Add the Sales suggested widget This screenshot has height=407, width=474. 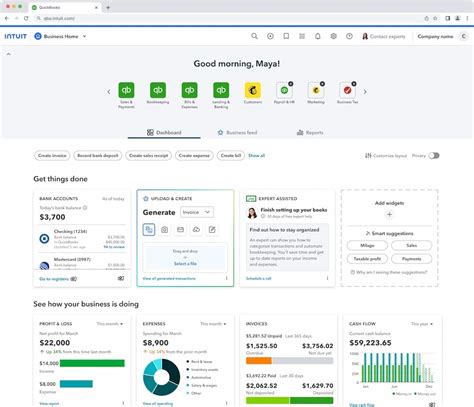click(412, 245)
